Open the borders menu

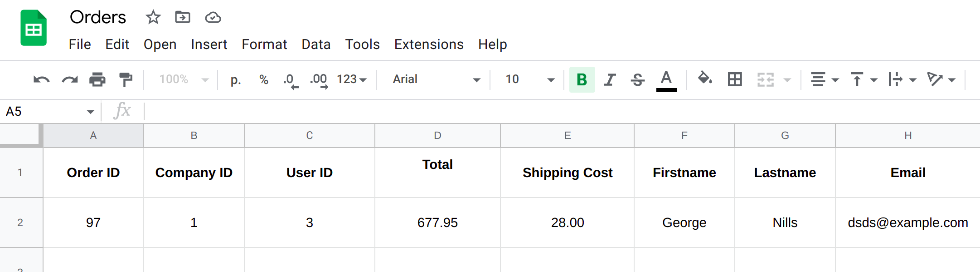(x=735, y=79)
